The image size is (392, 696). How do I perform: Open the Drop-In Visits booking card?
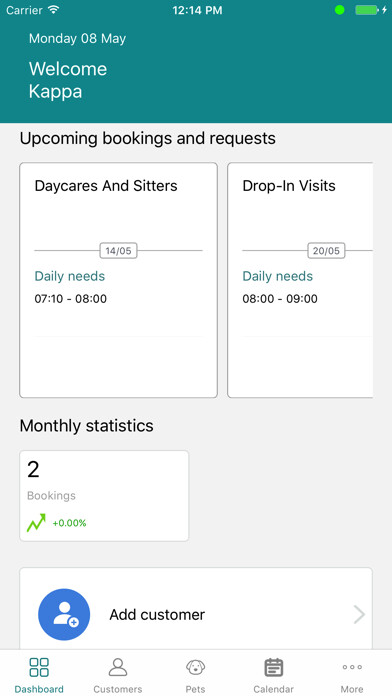click(x=300, y=280)
